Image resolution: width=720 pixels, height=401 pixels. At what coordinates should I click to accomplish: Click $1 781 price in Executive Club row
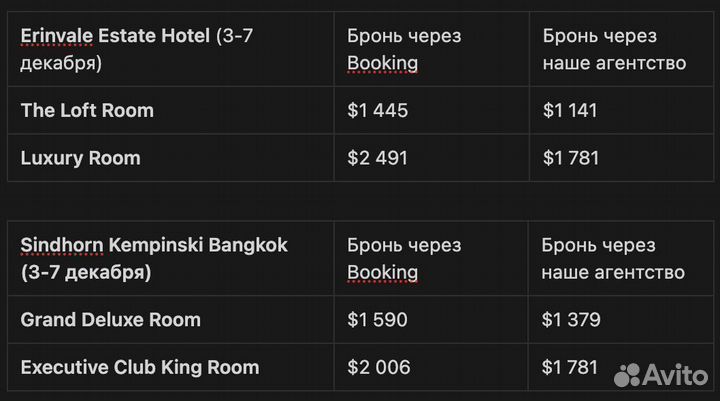(x=569, y=367)
